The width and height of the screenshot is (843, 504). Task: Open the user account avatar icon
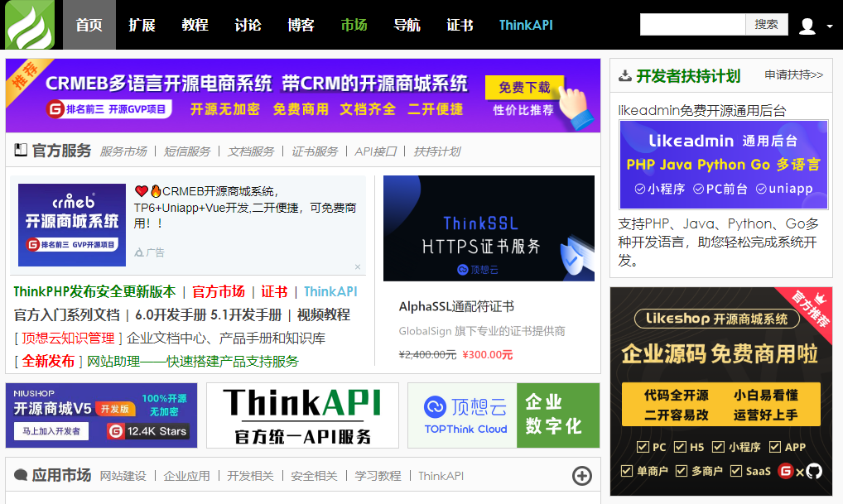point(807,26)
